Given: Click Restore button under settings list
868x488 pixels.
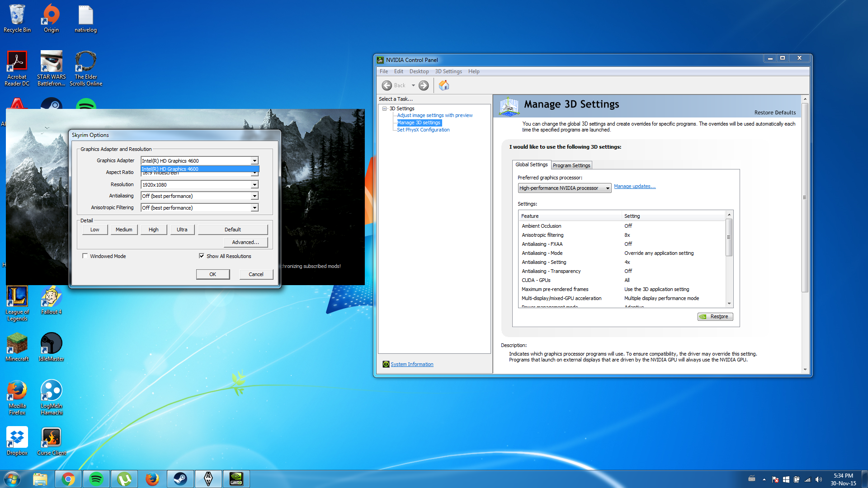Looking at the screenshot, I should click(x=715, y=317).
